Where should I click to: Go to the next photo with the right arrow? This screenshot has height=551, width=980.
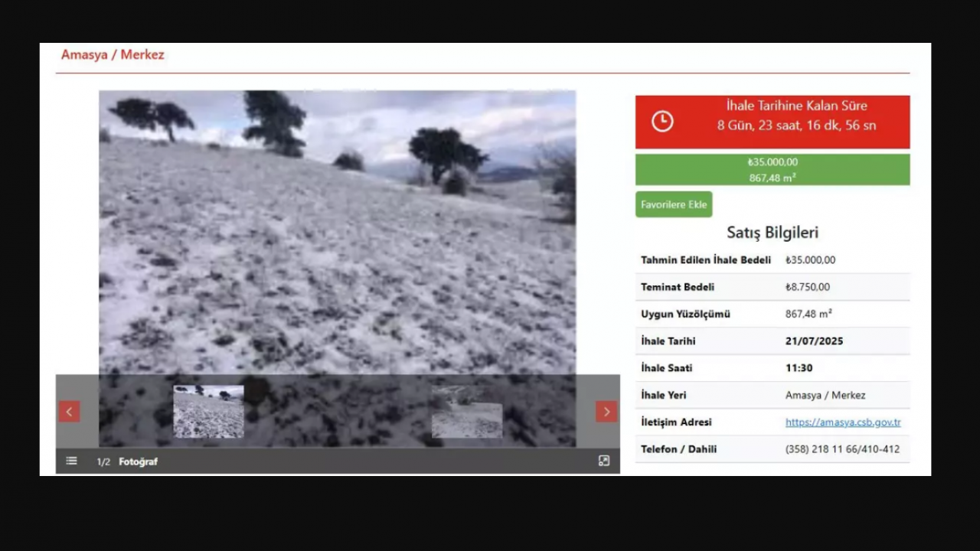pyautogui.click(x=606, y=412)
